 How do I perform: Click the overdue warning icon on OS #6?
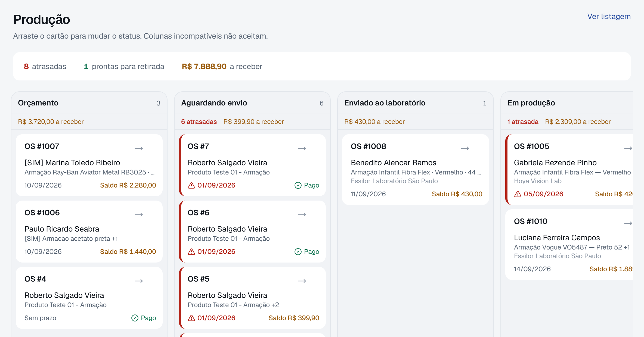coord(191,252)
